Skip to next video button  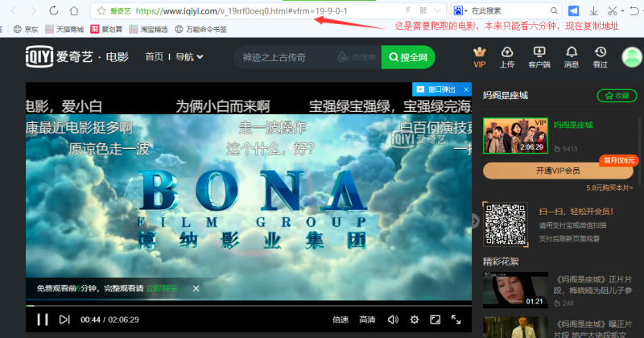tap(64, 319)
